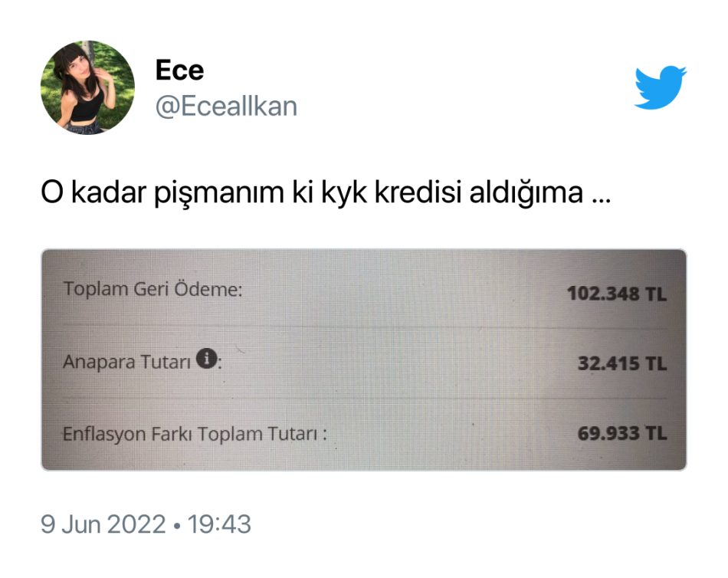Screen dimensions: 728x578
Task: Click the info icon beside Anapara Tutarı
Action: click(x=206, y=359)
